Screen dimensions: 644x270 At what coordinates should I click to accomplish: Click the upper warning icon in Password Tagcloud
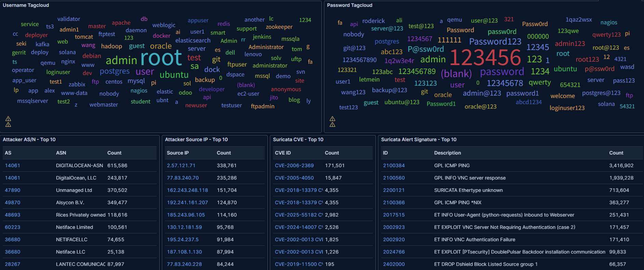click(x=332, y=119)
